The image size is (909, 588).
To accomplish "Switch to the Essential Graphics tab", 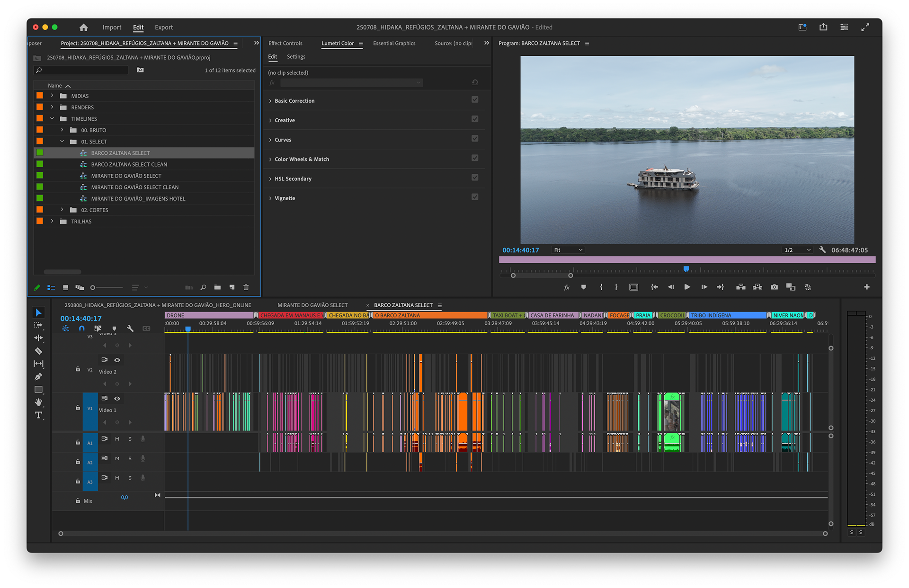I will (x=394, y=43).
